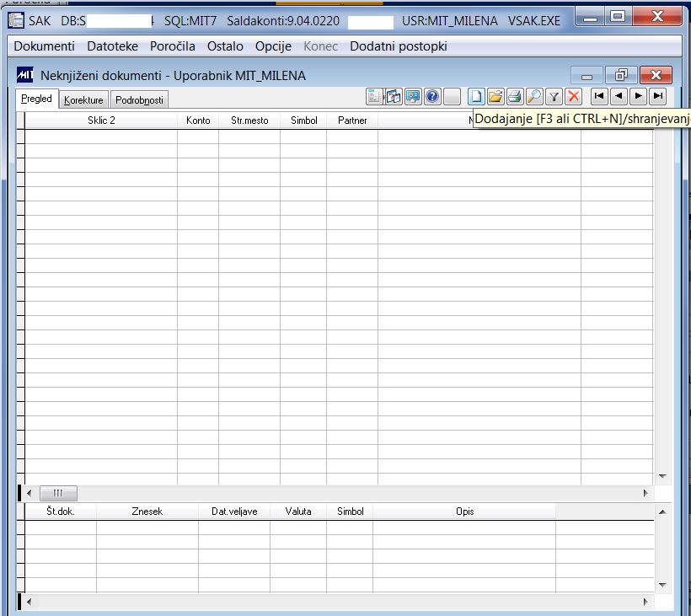Click the new document (Dodajanje) icon
Viewport: 691px width, 616px height.
[476, 97]
